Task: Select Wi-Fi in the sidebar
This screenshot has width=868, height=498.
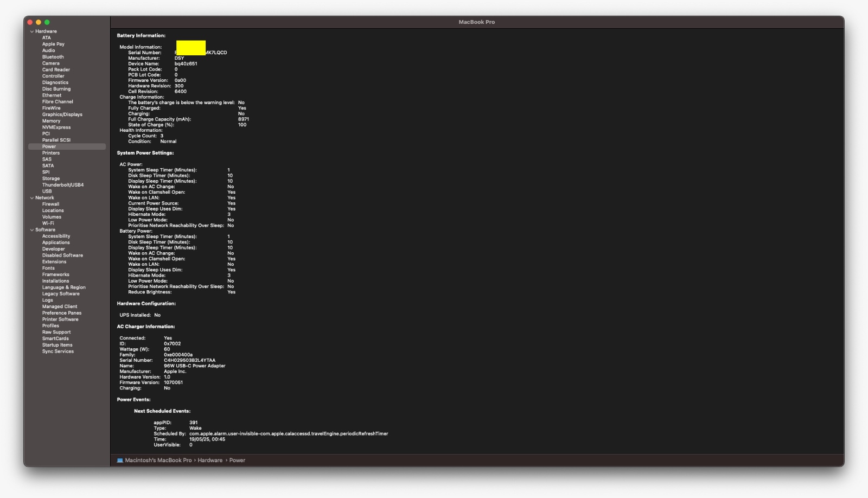Action: click(48, 224)
